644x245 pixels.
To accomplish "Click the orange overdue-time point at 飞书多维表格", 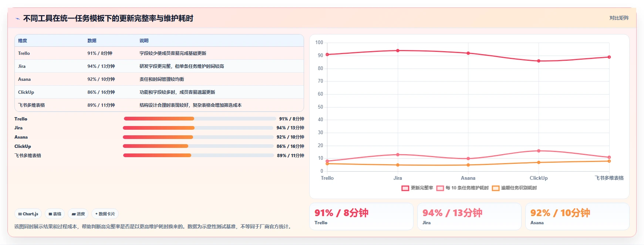I will (x=609, y=161).
